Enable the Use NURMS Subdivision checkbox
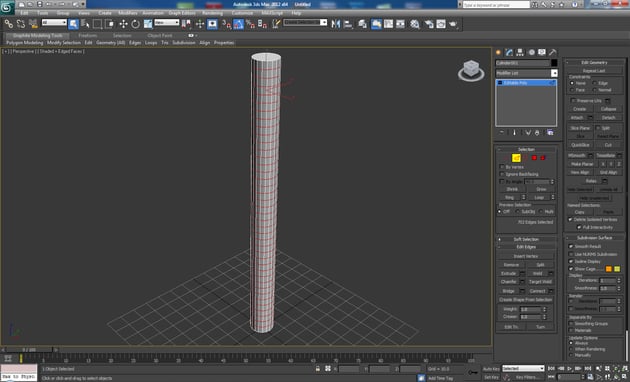The image size is (630, 382). tap(571, 254)
